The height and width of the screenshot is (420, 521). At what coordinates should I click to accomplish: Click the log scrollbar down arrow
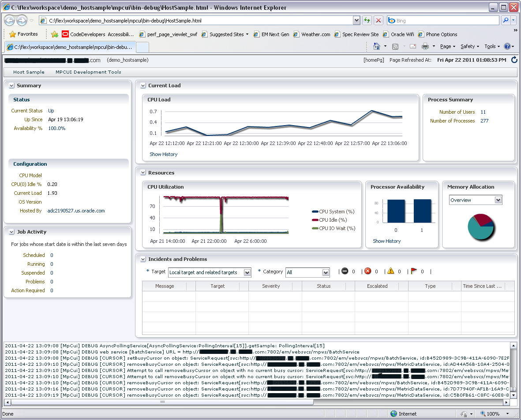pyautogui.click(x=514, y=395)
